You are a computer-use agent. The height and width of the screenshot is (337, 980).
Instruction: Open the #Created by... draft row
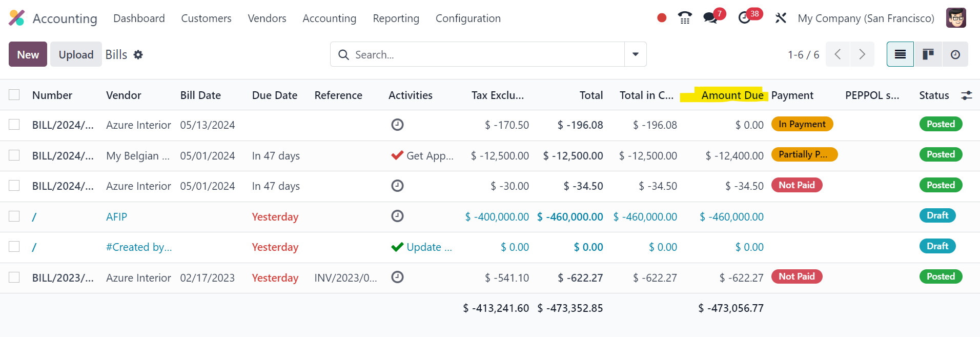(x=139, y=247)
